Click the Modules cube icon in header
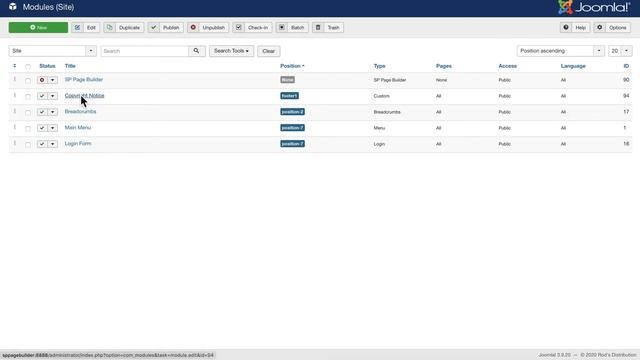This screenshot has height=360, width=640. click(x=13, y=7)
